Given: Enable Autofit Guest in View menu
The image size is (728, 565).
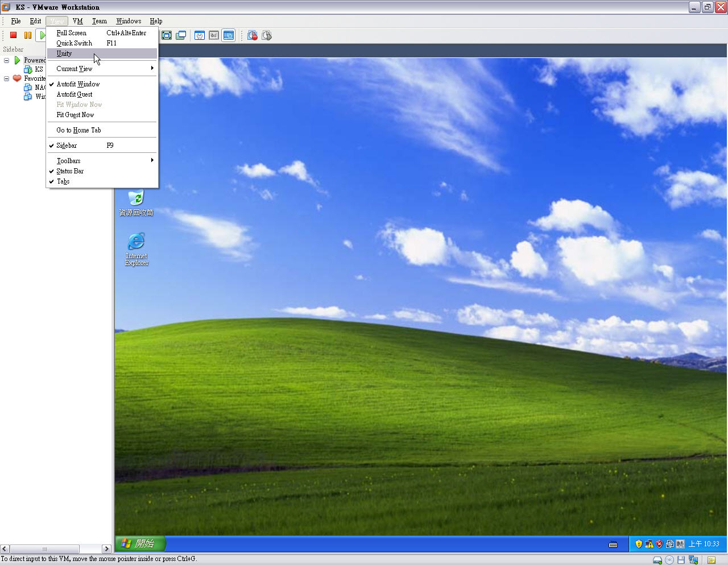Looking at the screenshot, I should (x=101, y=94).
